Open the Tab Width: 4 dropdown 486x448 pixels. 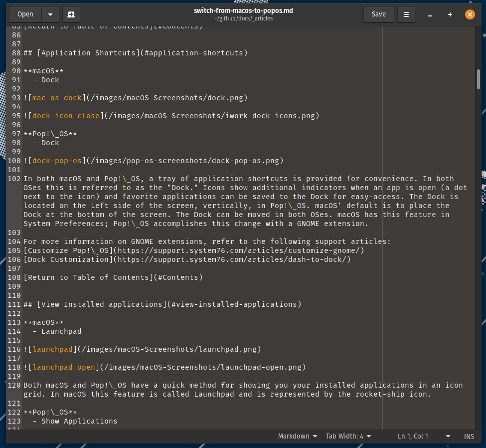click(348, 436)
